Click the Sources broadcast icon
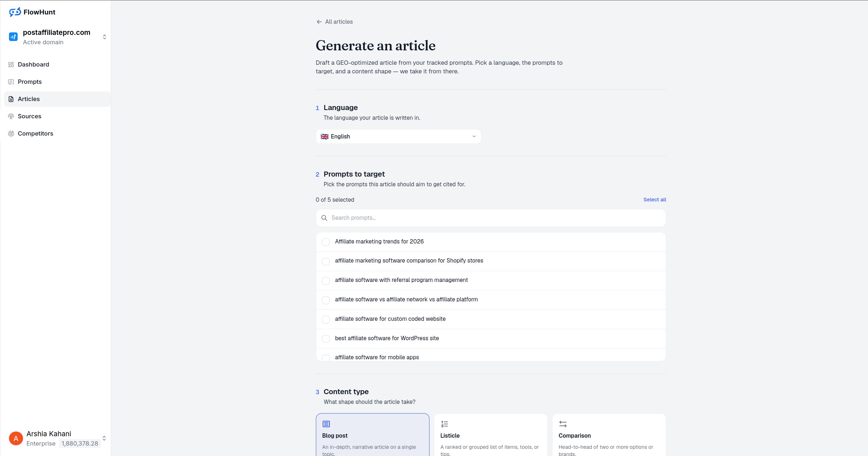868x456 pixels. point(11,117)
